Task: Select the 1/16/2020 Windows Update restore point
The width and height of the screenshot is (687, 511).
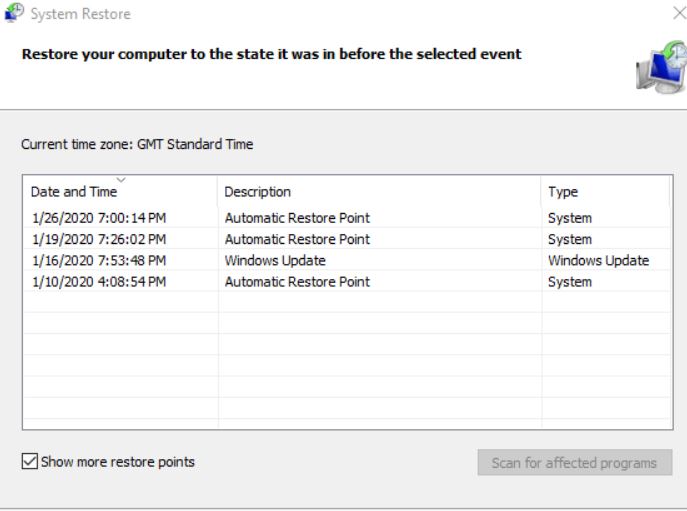Action: [x=347, y=260]
